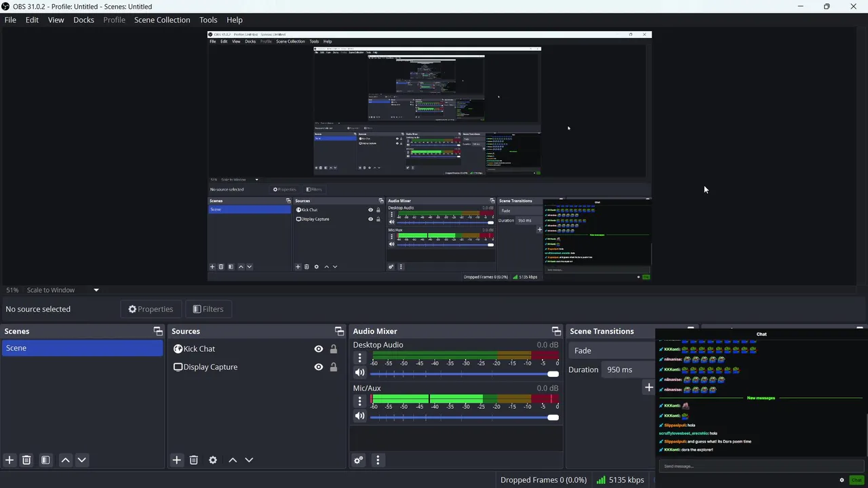Open the Docks menu

[x=83, y=20]
